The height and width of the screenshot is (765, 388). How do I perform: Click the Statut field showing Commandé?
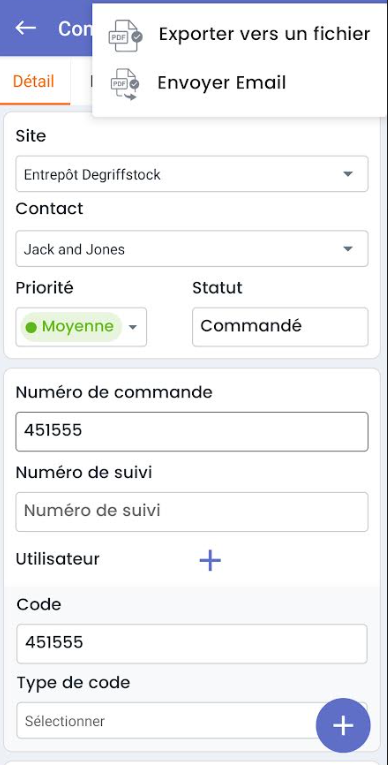click(280, 327)
